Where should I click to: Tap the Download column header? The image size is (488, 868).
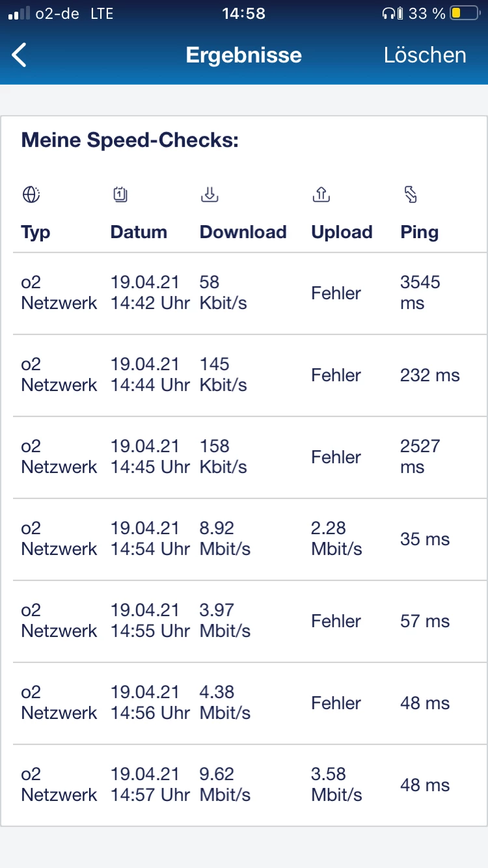tap(243, 232)
